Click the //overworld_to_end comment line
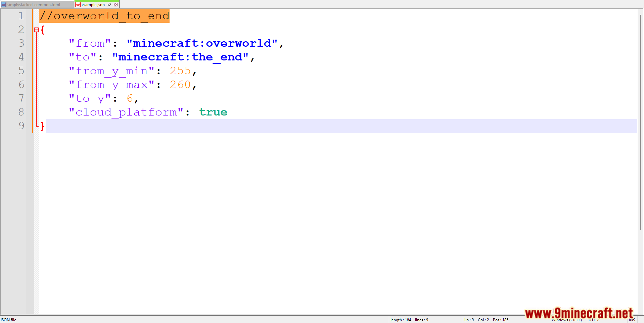This screenshot has height=323, width=644. point(104,16)
